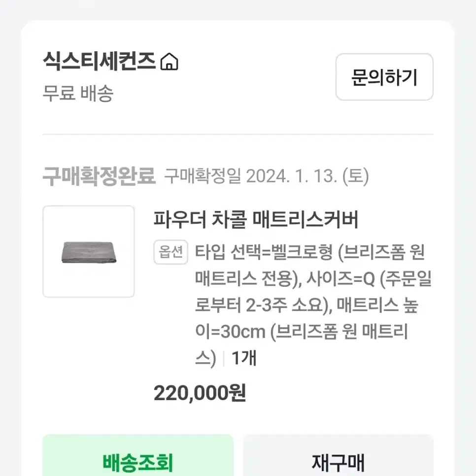Viewport: 476px width, 476px height.
Task: Click the 구매확정완료 status label
Action: click(x=99, y=176)
